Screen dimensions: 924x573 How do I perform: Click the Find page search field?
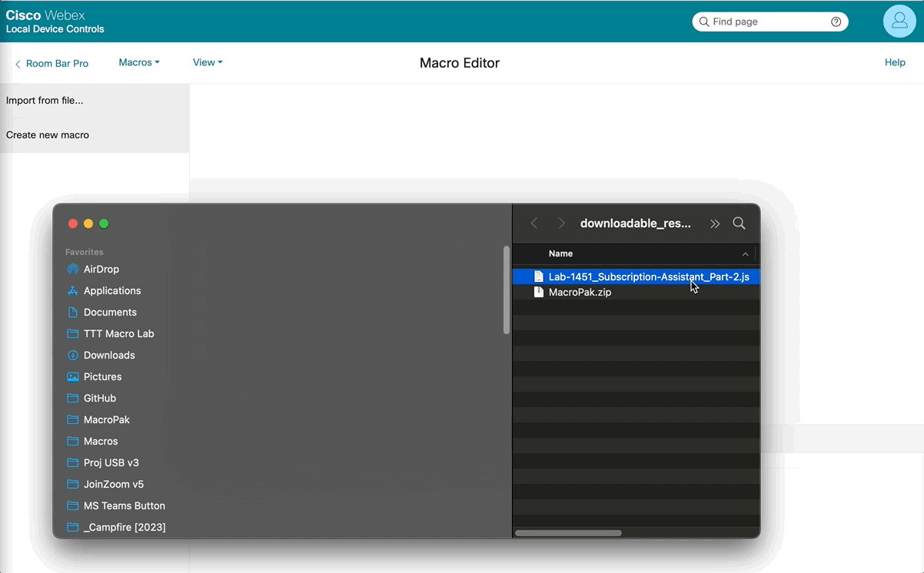coord(765,22)
